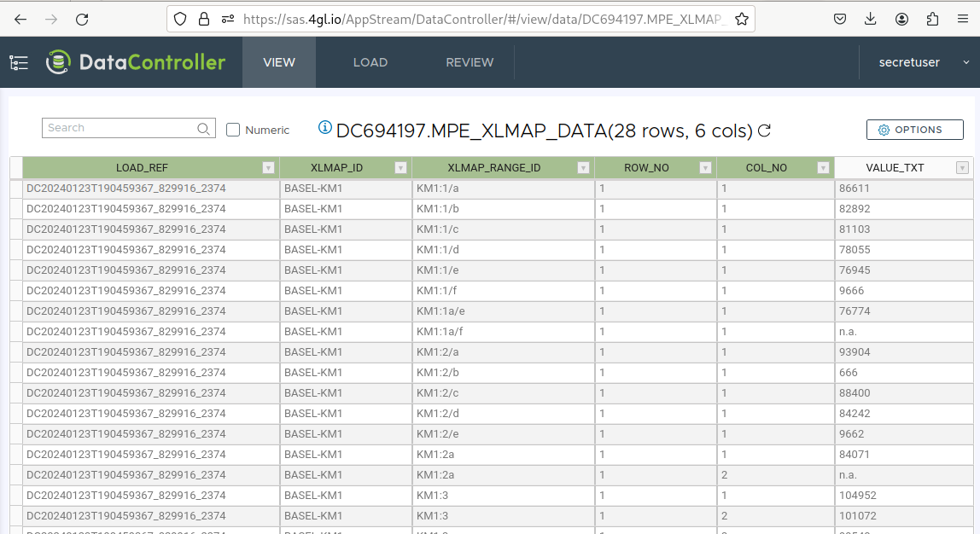Open Firefox downloads icon
The height and width of the screenshot is (534, 980).
point(870,19)
